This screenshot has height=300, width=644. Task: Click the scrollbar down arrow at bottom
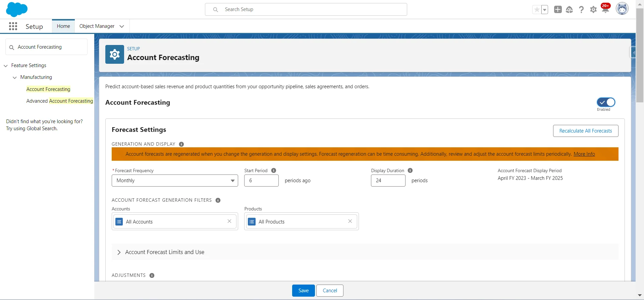tap(640, 296)
